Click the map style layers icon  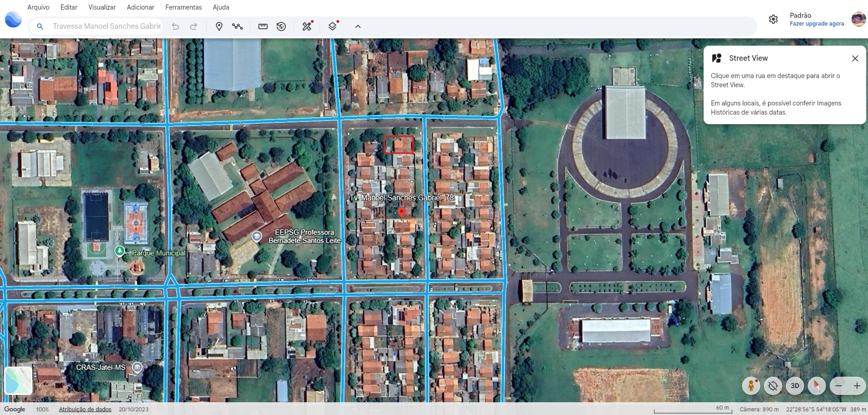click(333, 26)
